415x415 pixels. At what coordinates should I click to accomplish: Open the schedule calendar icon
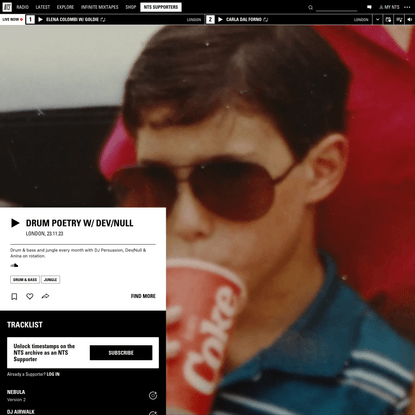388,20
